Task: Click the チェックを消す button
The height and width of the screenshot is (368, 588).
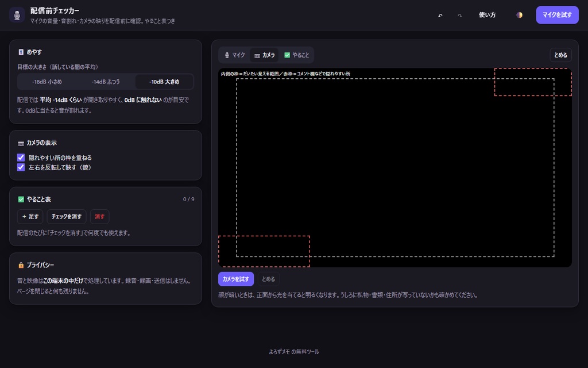Action: point(67,217)
